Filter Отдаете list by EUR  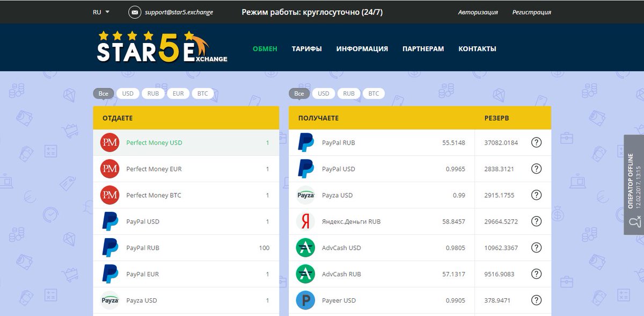179,94
